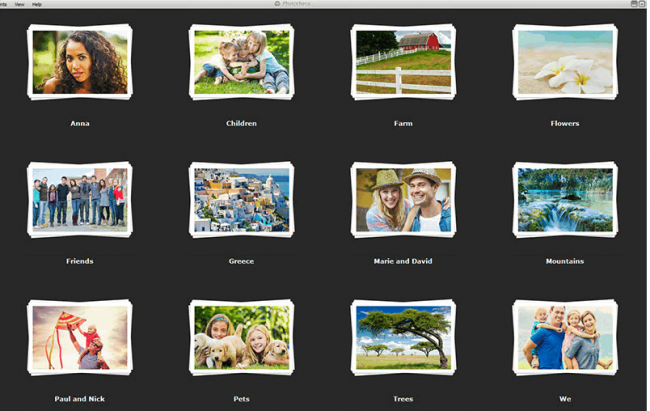Click the "Children" album label
The width and height of the screenshot is (650, 411).
(241, 123)
